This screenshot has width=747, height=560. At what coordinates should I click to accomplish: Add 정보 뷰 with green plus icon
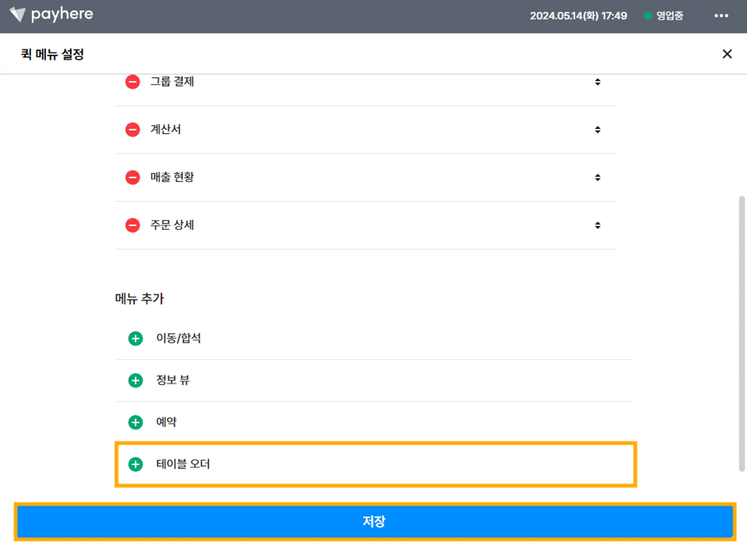pyautogui.click(x=135, y=380)
